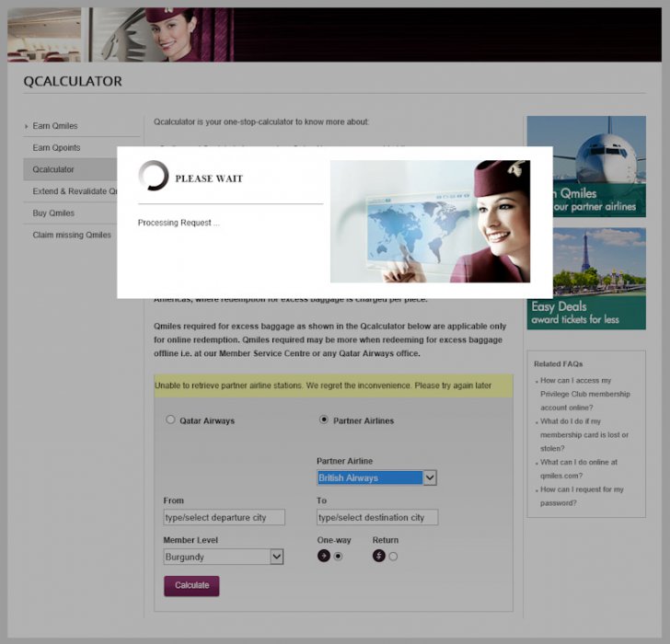Open Earn Qmiles in sidebar
This screenshot has height=644, width=670.
pos(55,126)
